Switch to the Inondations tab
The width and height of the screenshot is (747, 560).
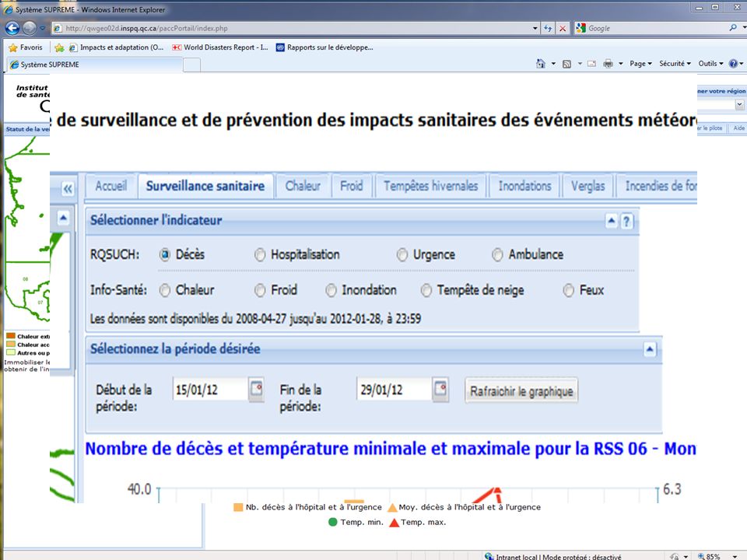click(524, 186)
